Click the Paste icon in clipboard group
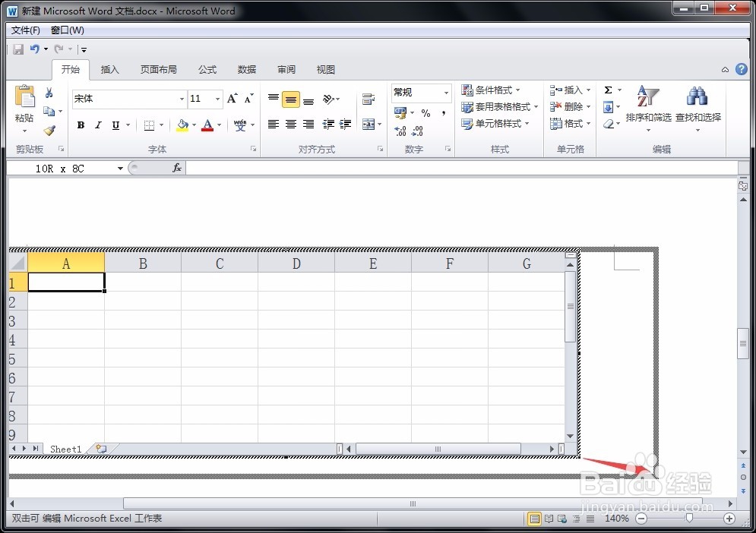 coord(24,96)
